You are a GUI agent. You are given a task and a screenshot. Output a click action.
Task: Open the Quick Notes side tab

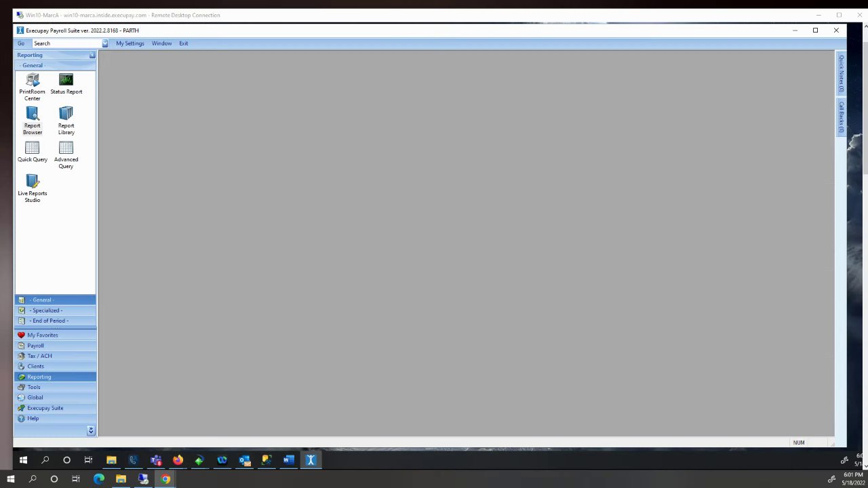pyautogui.click(x=841, y=73)
